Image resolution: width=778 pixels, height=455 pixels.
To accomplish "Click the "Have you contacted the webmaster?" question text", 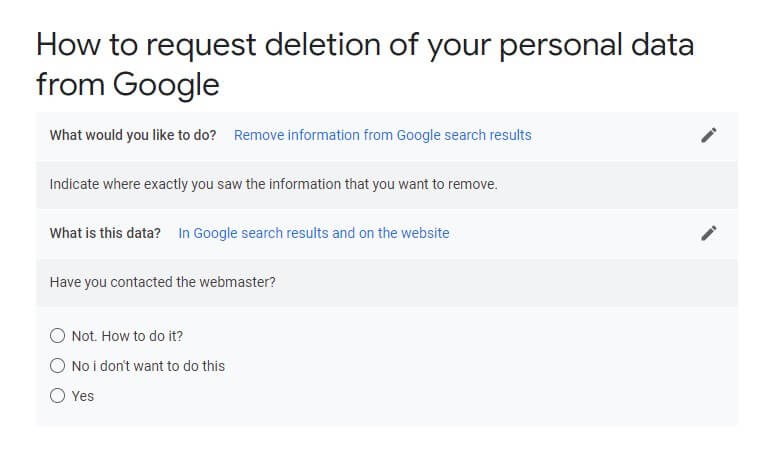I will (162, 282).
